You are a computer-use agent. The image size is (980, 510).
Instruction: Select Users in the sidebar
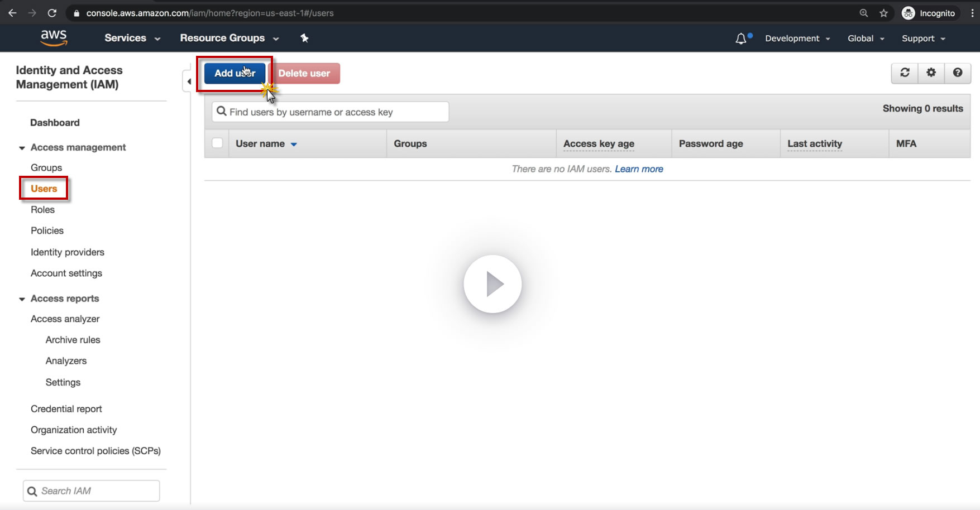(44, 189)
